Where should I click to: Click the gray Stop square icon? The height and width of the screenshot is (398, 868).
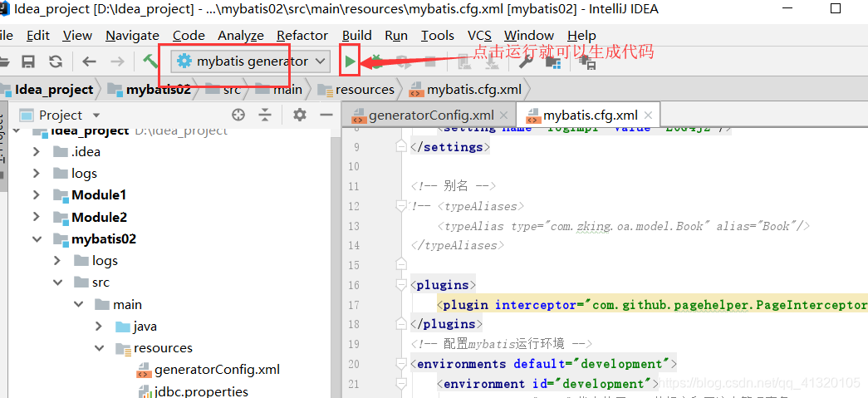coord(430,61)
